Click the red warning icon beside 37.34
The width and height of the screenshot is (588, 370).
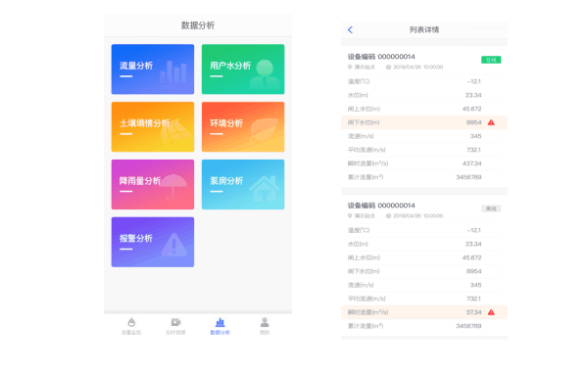[491, 312]
